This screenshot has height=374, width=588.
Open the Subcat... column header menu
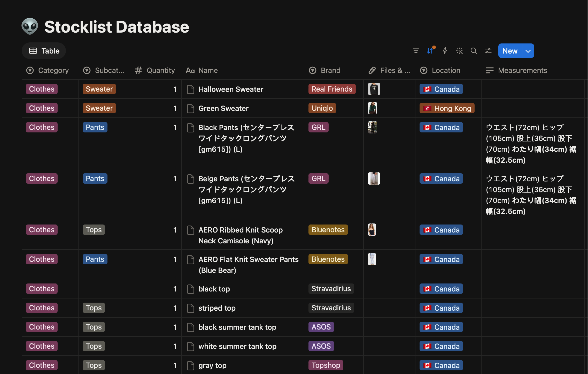(x=104, y=70)
